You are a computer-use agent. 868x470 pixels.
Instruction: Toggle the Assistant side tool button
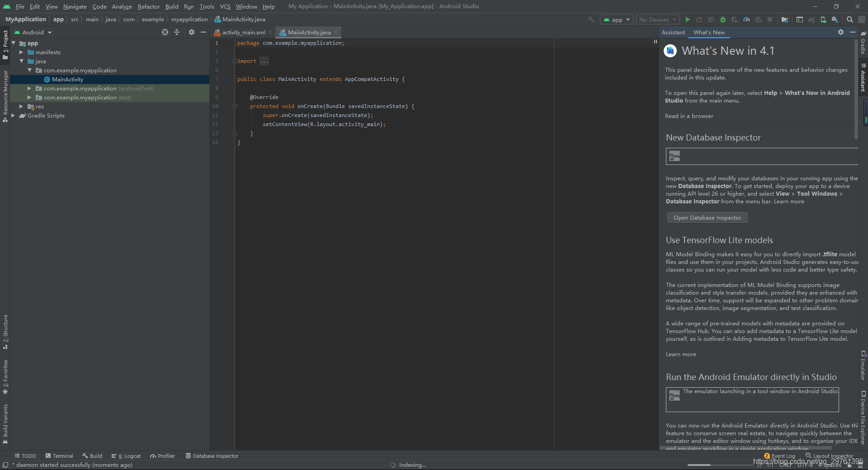[x=863, y=78]
